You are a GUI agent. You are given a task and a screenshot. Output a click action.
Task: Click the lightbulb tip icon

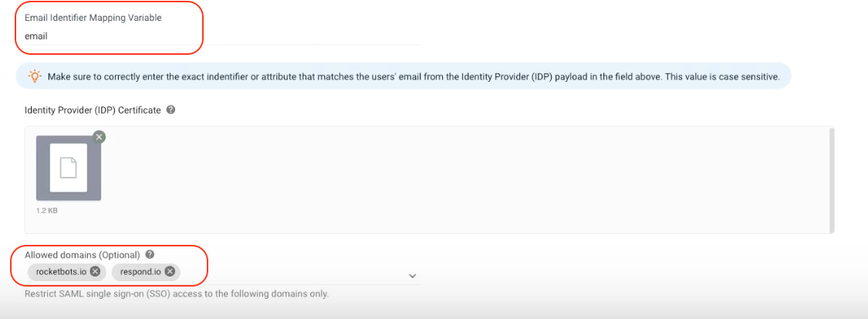pos(35,76)
